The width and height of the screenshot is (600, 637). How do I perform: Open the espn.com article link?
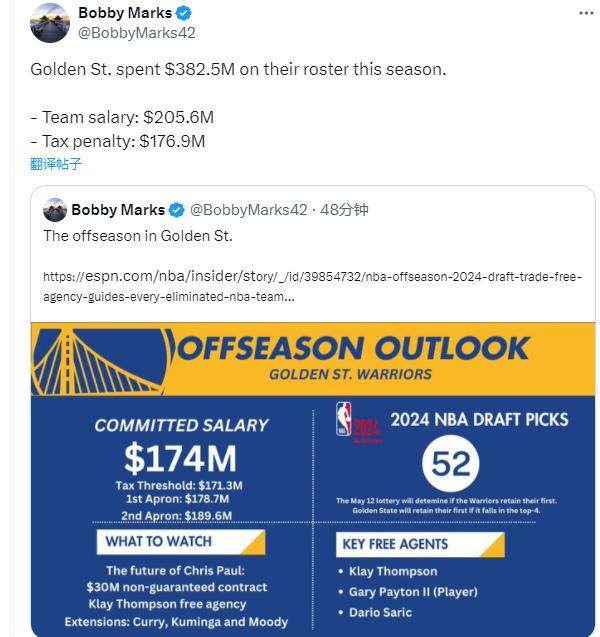[312, 286]
